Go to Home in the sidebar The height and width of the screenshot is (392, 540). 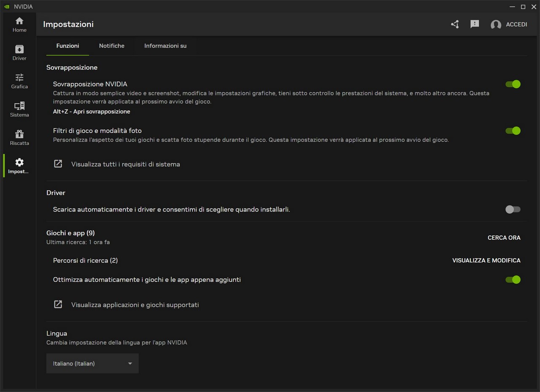coord(19,25)
